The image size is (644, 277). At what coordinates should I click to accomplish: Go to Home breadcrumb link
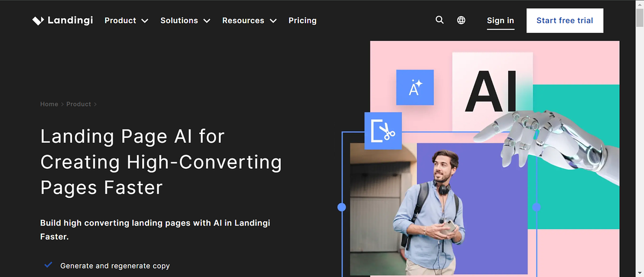[49, 104]
